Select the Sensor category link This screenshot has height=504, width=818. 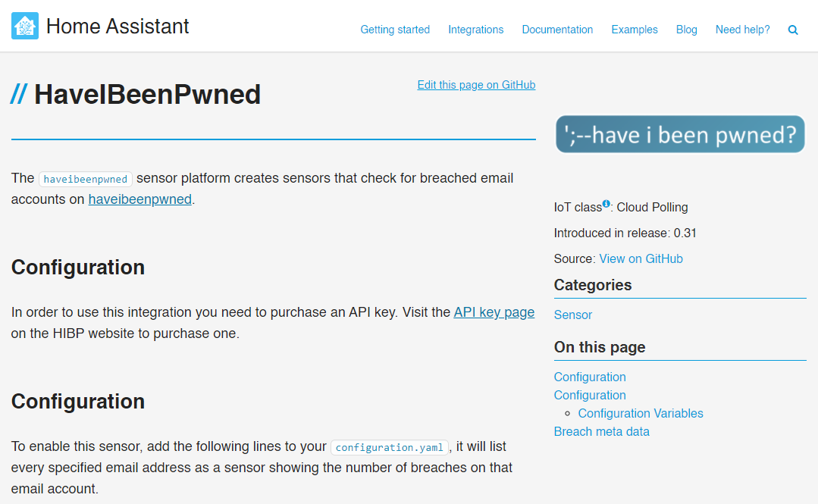pyautogui.click(x=572, y=315)
